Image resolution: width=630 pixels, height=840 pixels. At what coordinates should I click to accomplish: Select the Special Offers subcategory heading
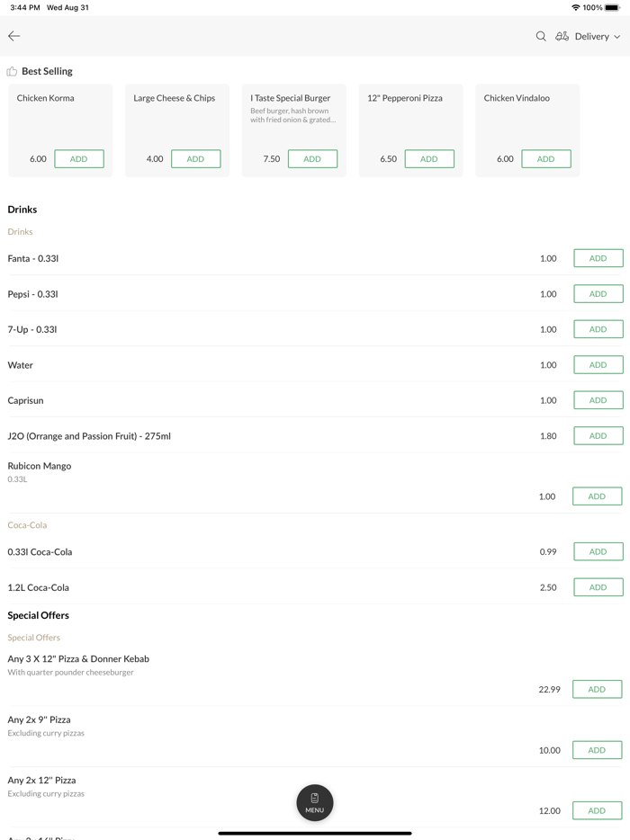click(x=33, y=638)
